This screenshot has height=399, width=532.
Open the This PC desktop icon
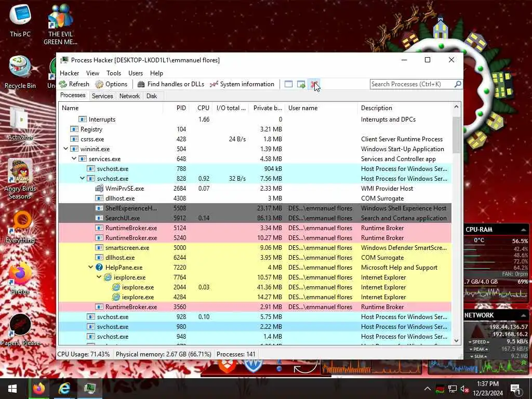[x=20, y=21]
